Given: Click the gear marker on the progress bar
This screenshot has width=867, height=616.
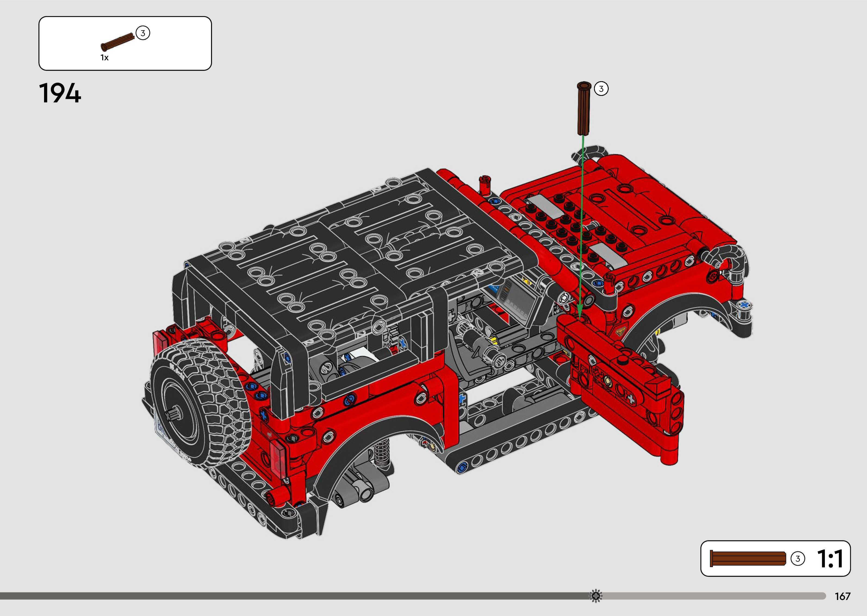Looking at the screenshot, I should click(596, 596).
